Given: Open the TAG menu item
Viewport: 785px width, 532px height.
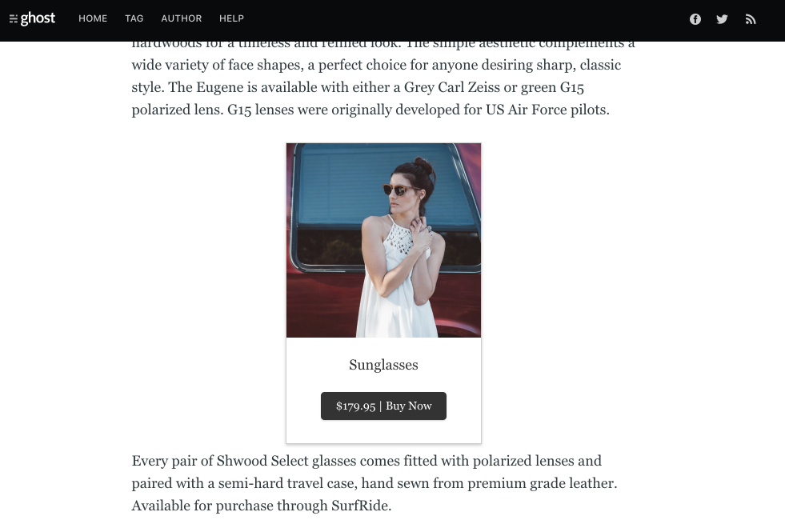Looking at the screenshot, I should coord(134,18).
